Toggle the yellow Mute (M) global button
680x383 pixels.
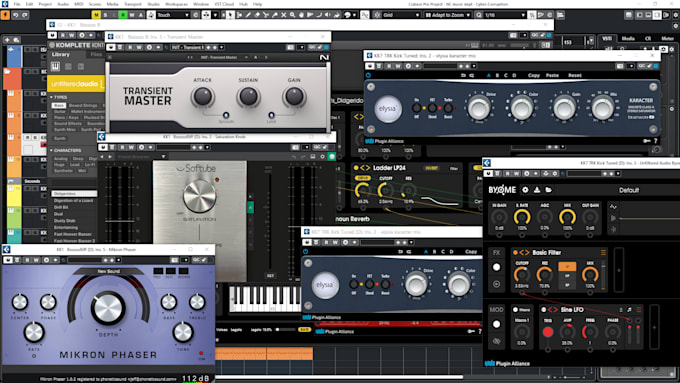tap(96, 15)
